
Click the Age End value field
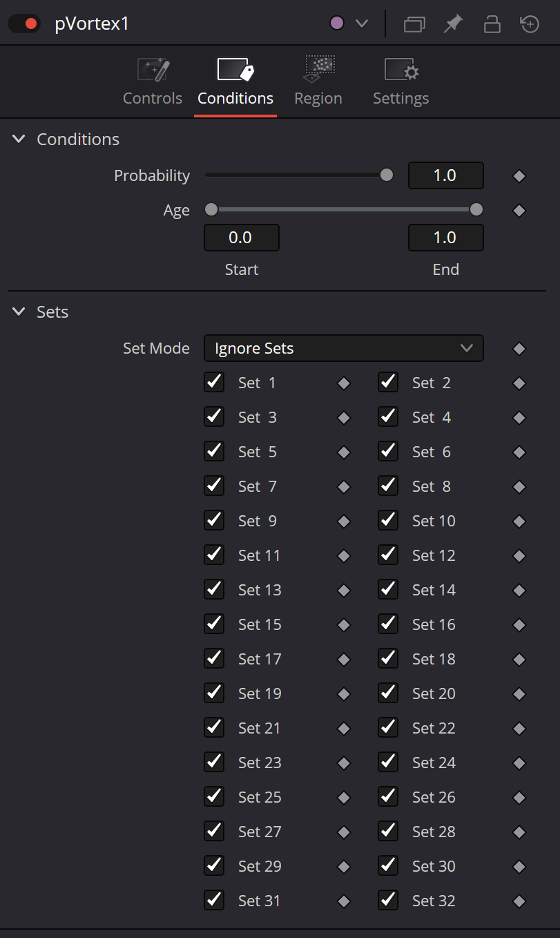(446, 238)
